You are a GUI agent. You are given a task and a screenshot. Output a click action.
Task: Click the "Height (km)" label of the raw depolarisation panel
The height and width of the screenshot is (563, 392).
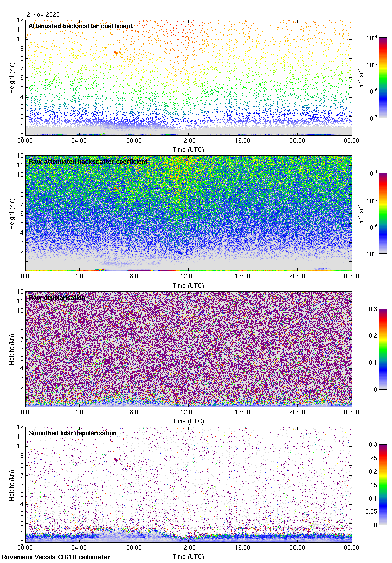tap(11, 349)
